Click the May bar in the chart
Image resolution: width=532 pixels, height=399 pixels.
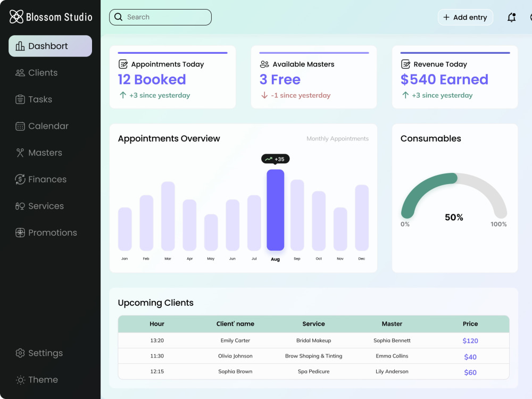tap(211, 232)
